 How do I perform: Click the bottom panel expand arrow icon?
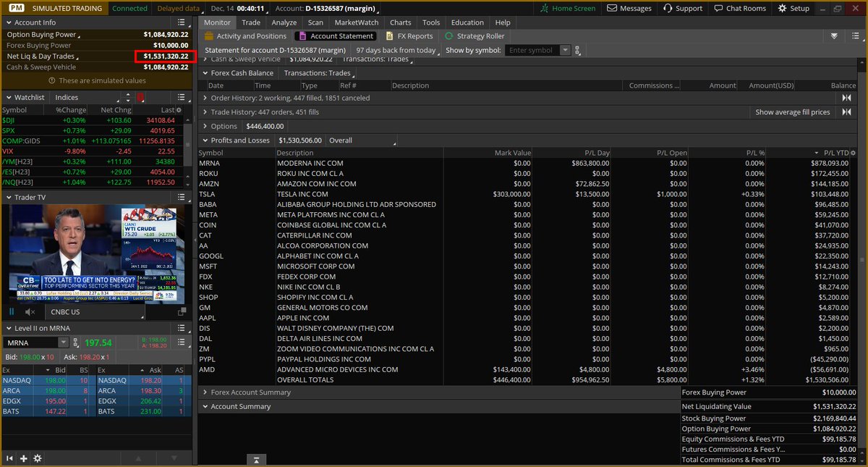coord(256,460)
